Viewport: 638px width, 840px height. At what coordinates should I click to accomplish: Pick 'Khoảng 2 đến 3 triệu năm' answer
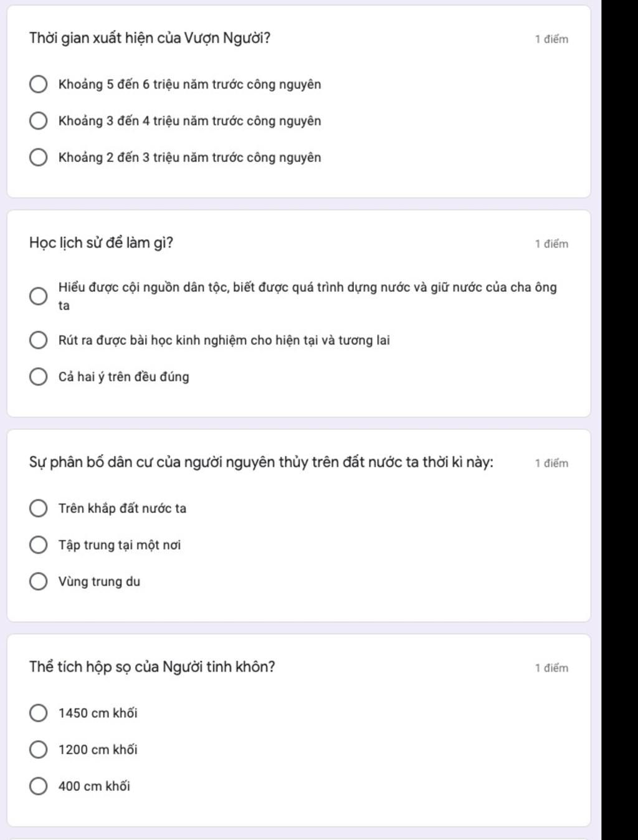(x=39, y=158)
